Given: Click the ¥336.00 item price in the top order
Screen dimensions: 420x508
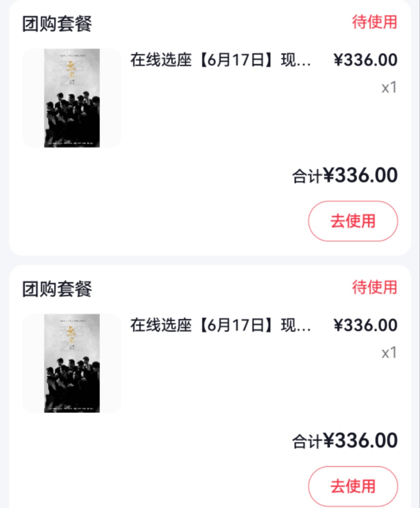Looking at the screenshot, I should tap(365, 60).
